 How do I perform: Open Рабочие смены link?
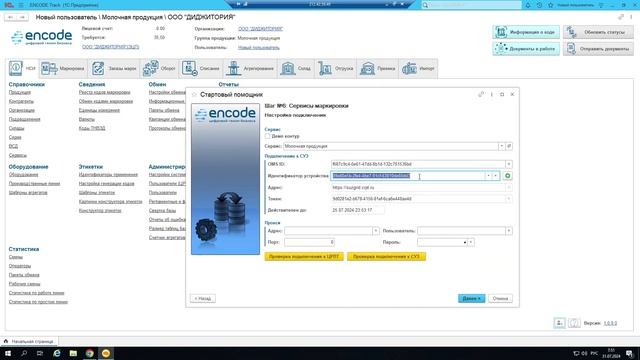point(24,284)
